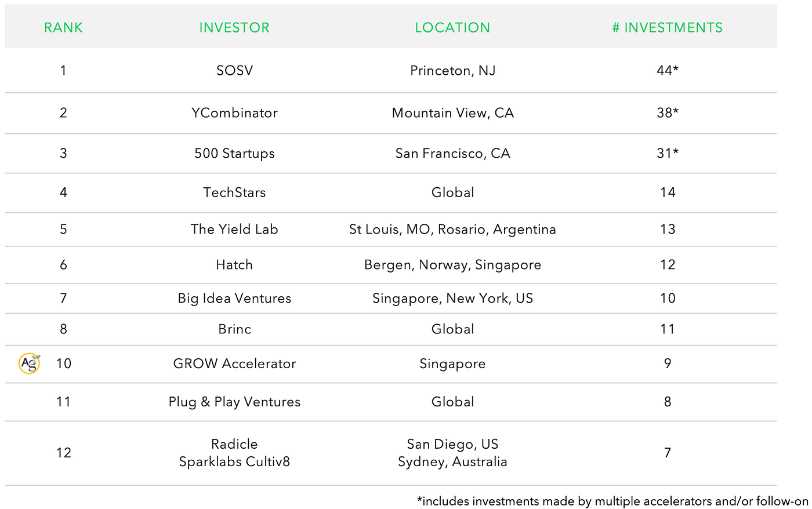Click Plug & Play Ventures entry
The height and width of the screenshot is (509, 812).
234,402
